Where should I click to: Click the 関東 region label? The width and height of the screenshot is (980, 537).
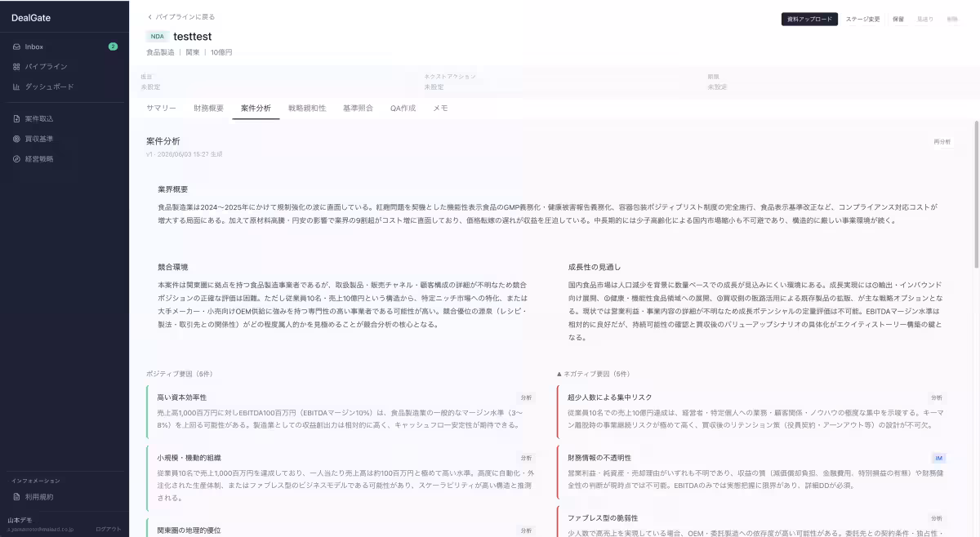(193, 52)
